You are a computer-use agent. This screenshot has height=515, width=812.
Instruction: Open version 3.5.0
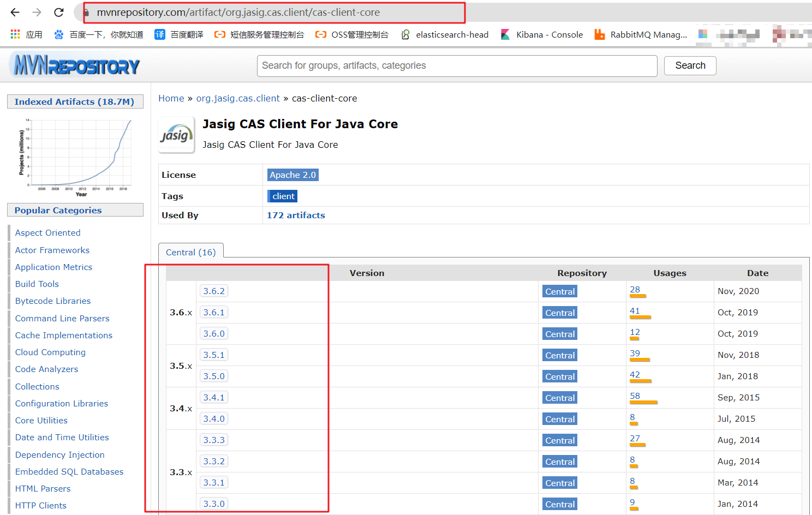coord(214,376)
